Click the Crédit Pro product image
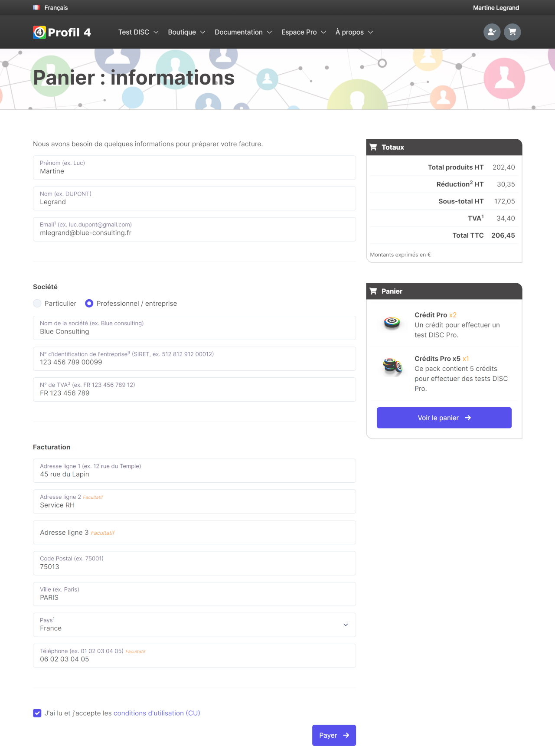The width and height of the screenshot is (555, 756). (392, 322)
